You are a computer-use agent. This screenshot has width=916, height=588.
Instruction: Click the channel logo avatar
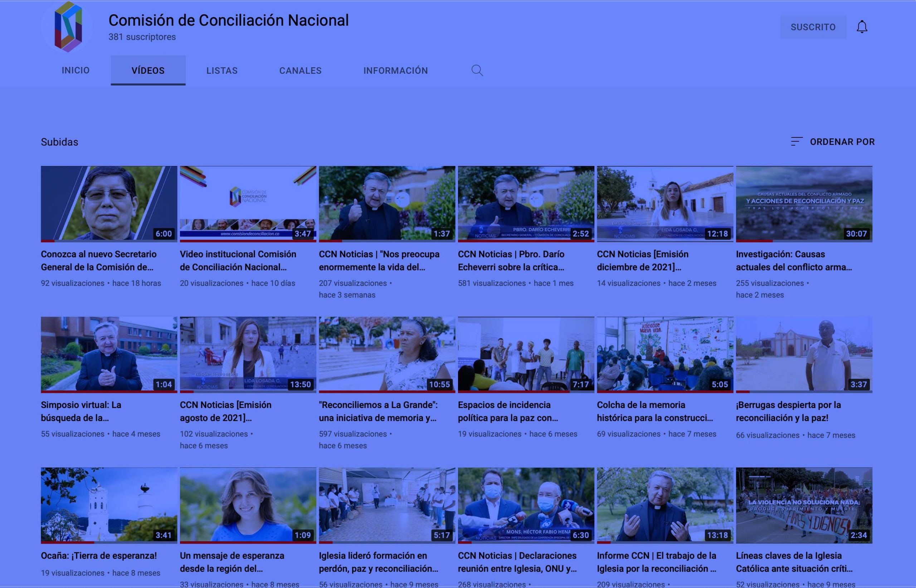pyautogui.click(x=67, y=27)
